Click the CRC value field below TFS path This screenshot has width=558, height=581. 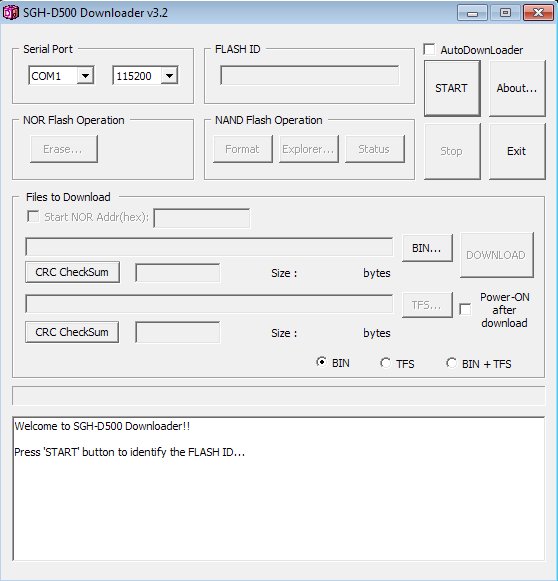point(177,332)
